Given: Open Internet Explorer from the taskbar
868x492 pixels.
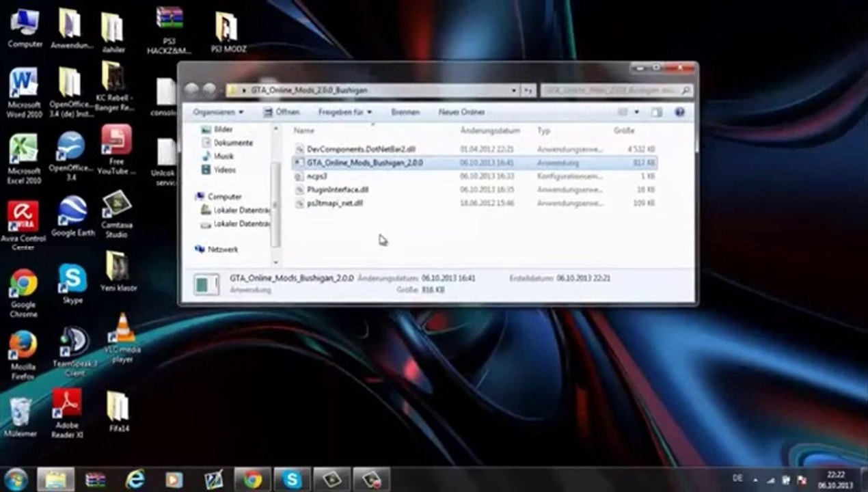Looking at the screenshot, I should tap(135, 480).
